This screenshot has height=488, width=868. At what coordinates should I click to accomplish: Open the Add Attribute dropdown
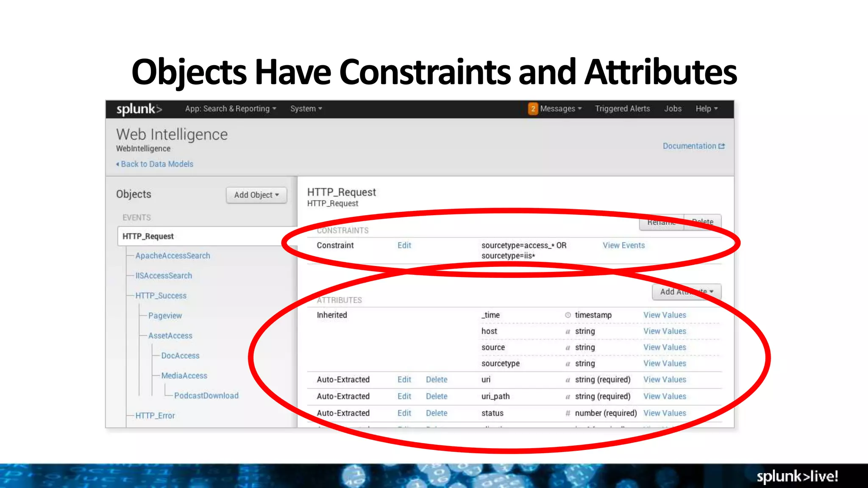(x=687, y=292)
